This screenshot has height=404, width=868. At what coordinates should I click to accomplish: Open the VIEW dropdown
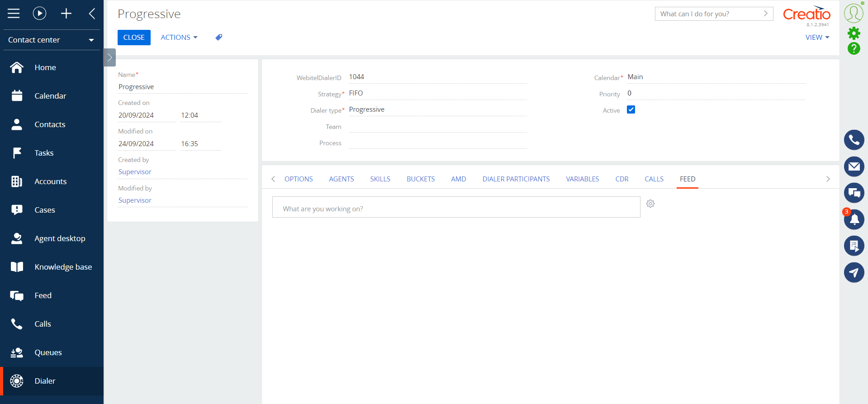click(x=817, y=38)
